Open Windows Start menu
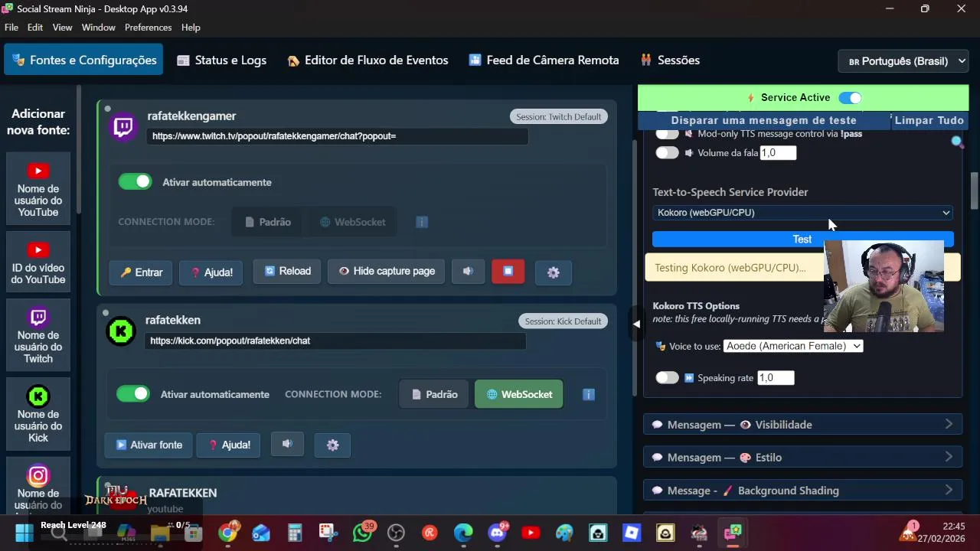 click(24, 533)
